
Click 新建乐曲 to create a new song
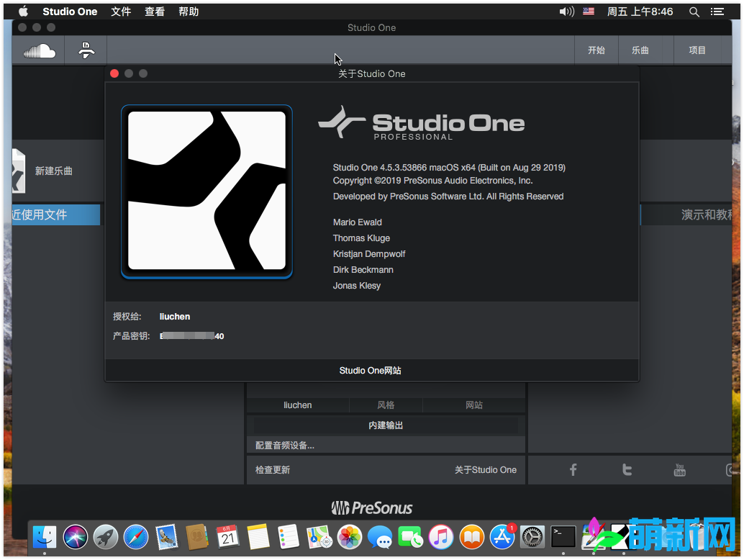coord(54,171)
